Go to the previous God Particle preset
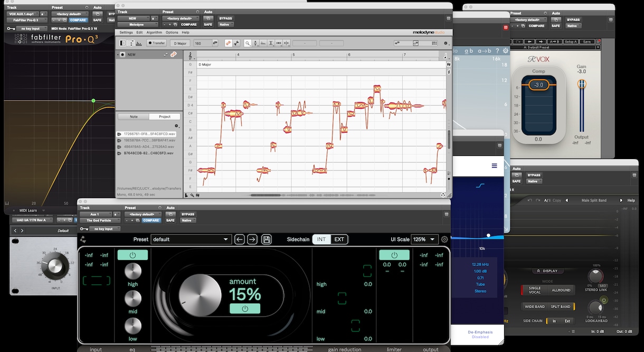 coord(240,239)
